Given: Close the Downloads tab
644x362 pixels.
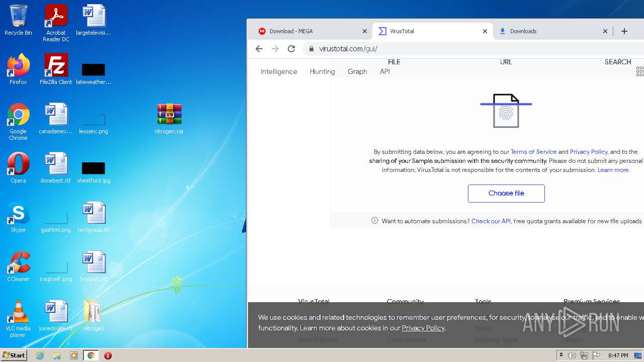Looking at the screenshot, I should point(605,31).
